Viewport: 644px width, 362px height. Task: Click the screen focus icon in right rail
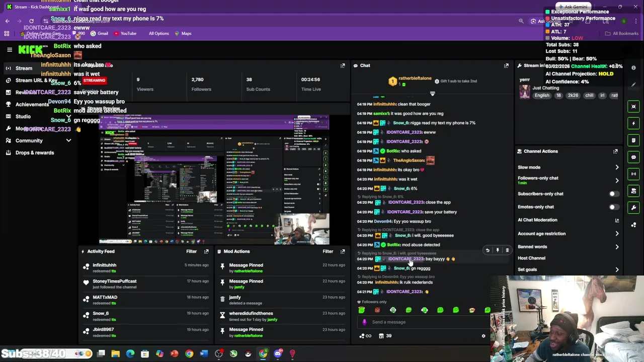[x=633, y=107]
